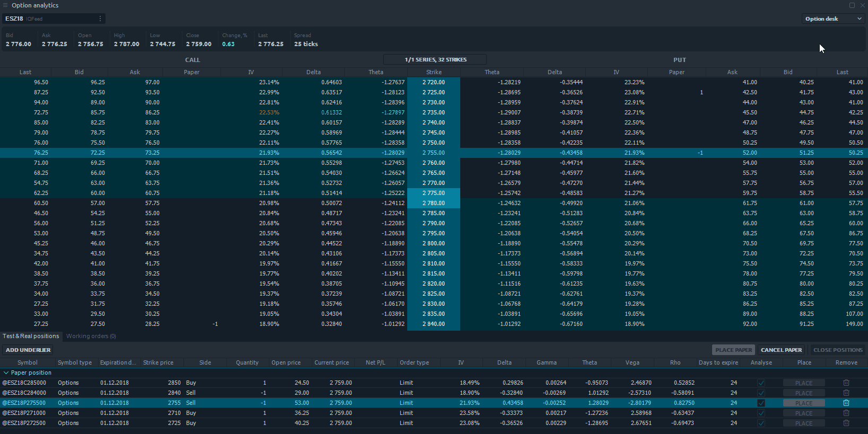The image size is (868, 434).
Task: Click the three-dot menu beside ESZ18 symbol
Action: coord(100,19)
